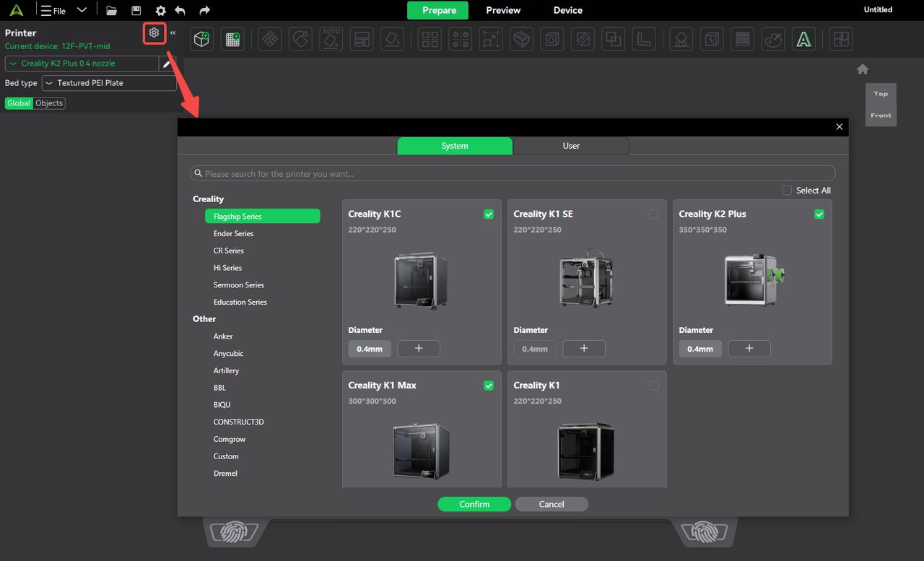Click the Creality Print logo icon
Viewport: 924px width, 561px height.
tap(17, 10)
